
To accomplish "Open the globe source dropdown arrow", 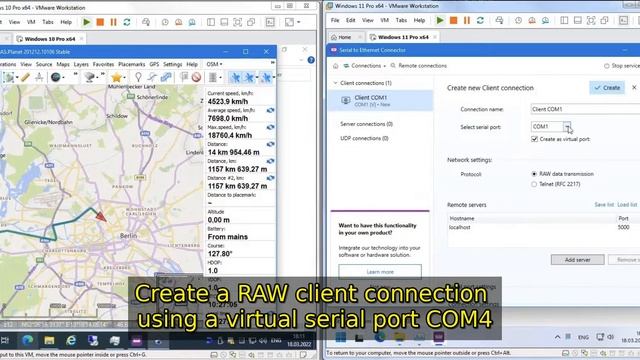I will tap(63, 77).
